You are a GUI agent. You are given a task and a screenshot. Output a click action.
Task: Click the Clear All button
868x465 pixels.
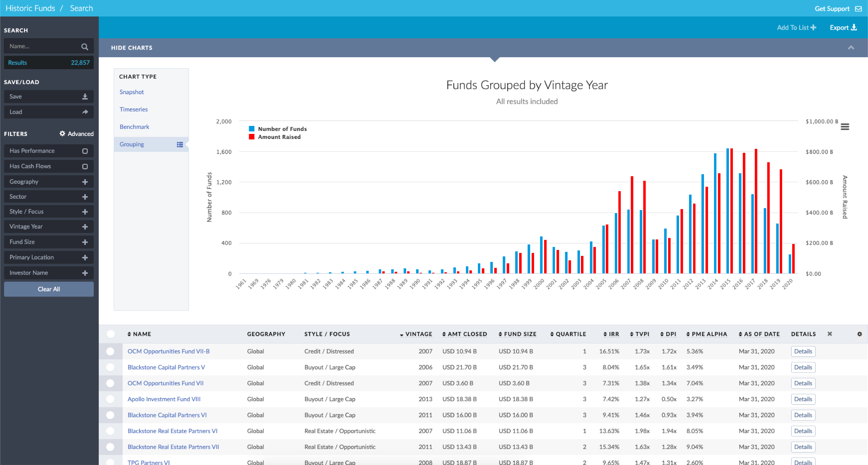coord(49,289)
